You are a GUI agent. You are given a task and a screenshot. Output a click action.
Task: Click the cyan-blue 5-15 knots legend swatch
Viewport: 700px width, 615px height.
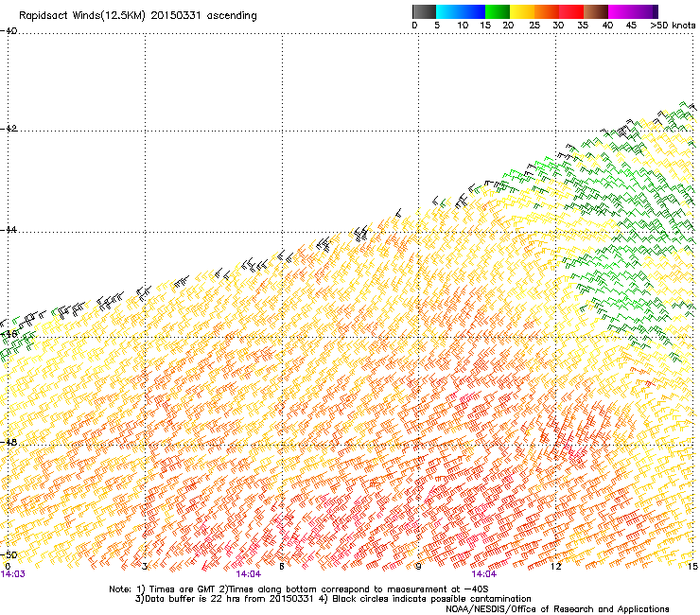(461, 11)
